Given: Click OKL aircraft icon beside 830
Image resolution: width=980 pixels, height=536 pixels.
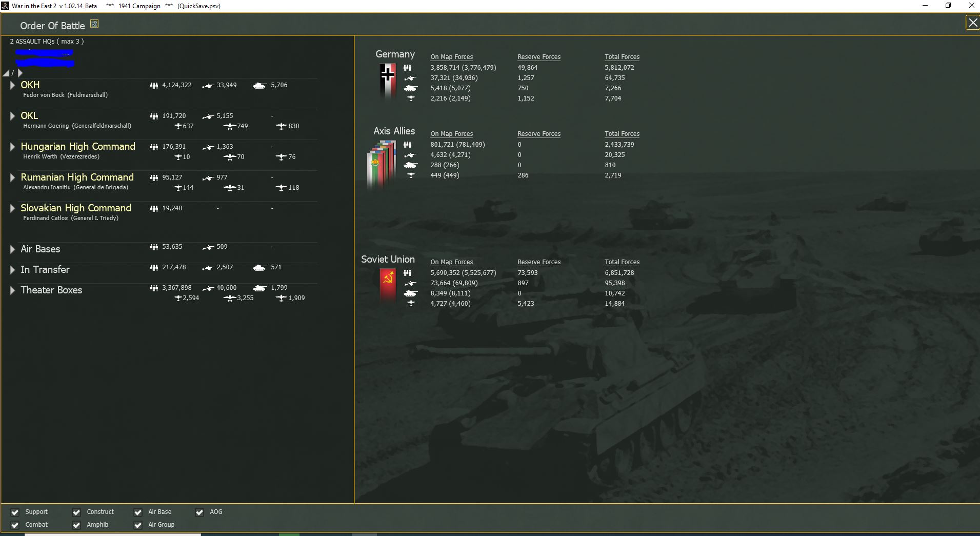Looking at the screenshot, I should 281,126.
